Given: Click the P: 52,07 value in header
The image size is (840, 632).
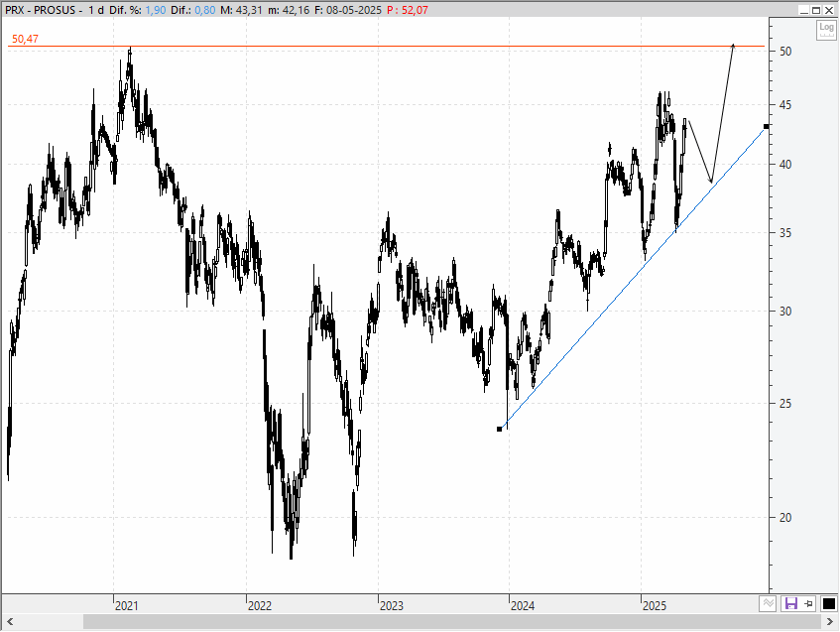Looking at the screenshot, I should [x=408, y=10].
